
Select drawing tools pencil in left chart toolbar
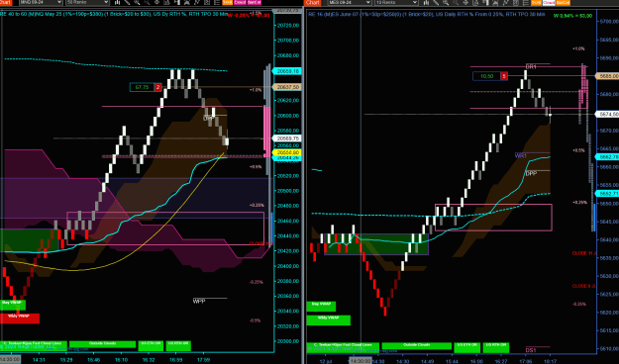[x=127, y=2]
